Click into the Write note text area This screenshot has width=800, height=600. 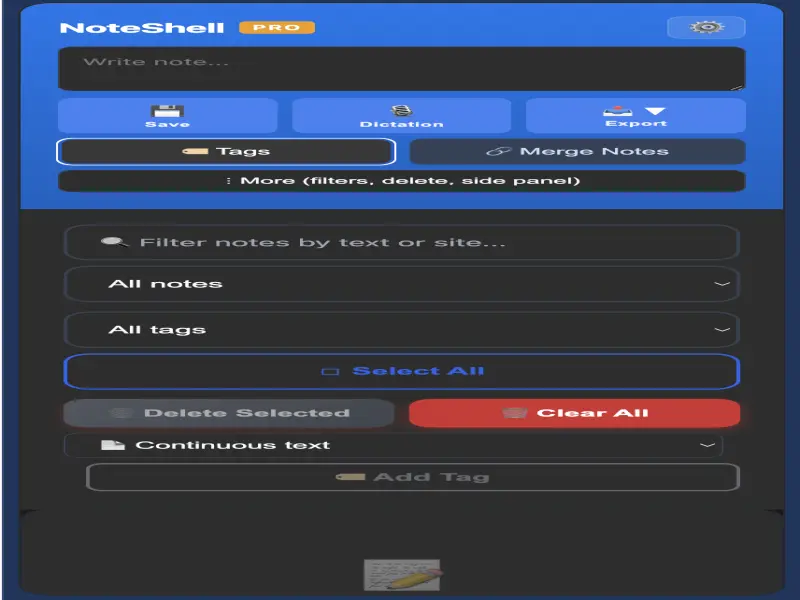click(x=401, y=70)
